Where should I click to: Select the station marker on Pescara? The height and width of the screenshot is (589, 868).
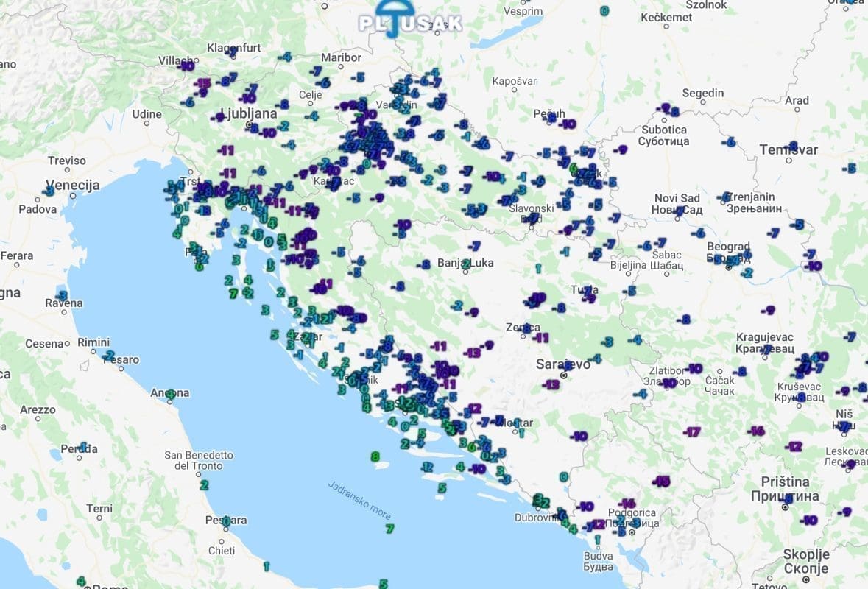226,521
